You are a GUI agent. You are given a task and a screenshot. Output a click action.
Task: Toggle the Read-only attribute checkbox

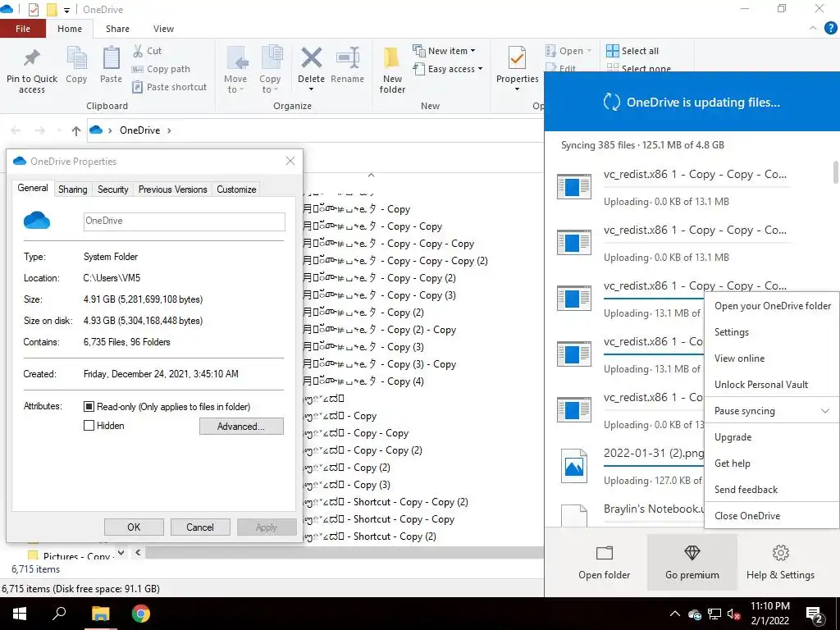click(89, 407)
